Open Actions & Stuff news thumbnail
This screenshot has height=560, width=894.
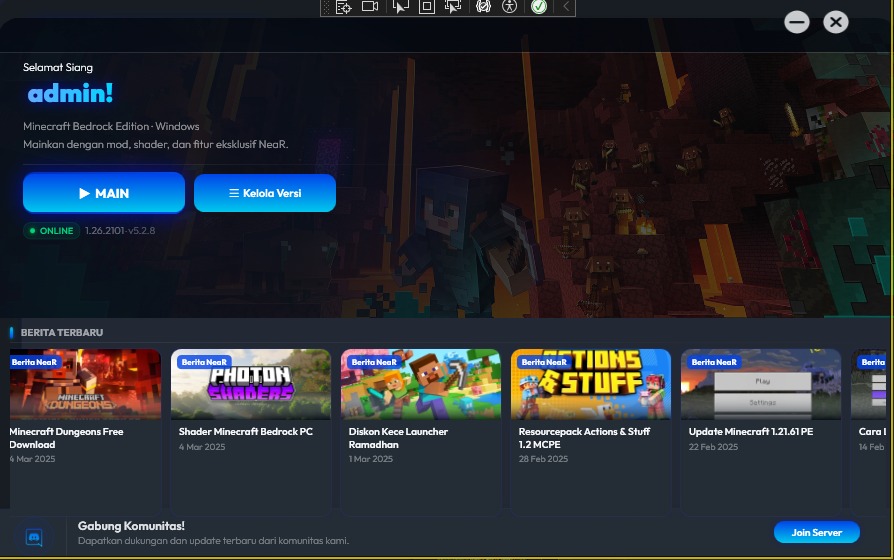click(591, 384)
